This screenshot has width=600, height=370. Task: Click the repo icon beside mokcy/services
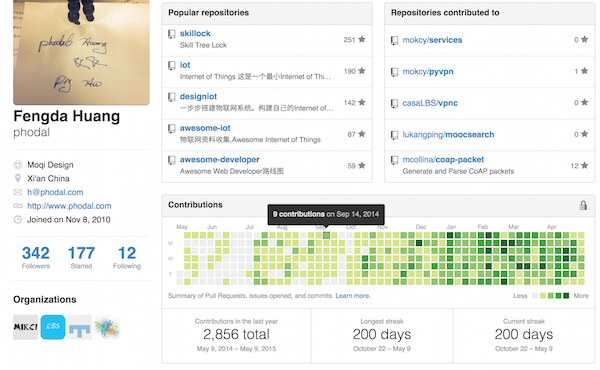point(394,41)
